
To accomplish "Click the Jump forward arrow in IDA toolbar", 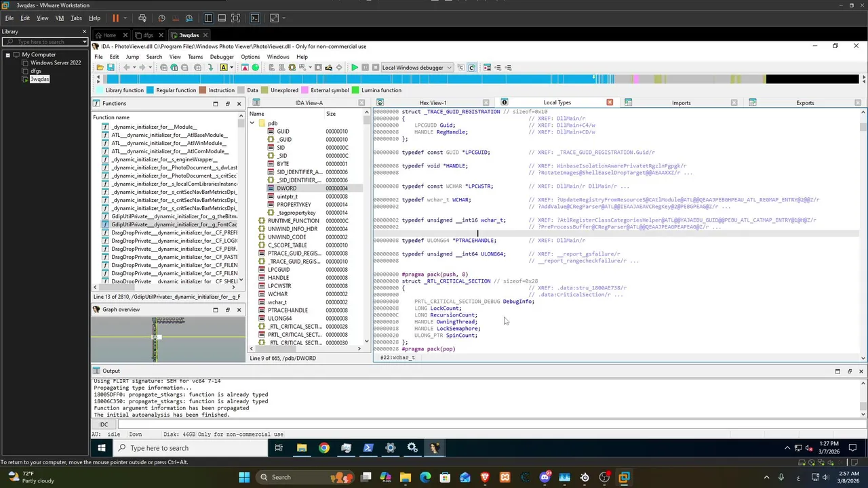I will 144,68.
